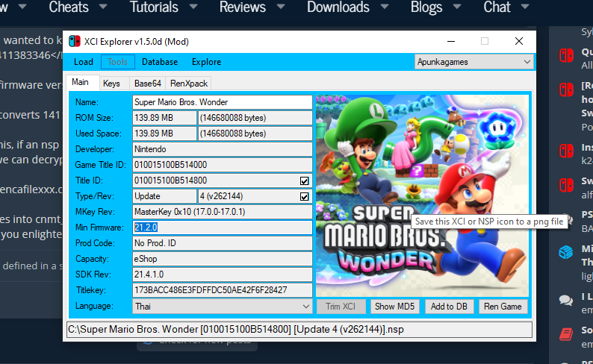Click the ROM Size bytes field
This screenshot has height=364, width=593.
(x=255, y=118)
